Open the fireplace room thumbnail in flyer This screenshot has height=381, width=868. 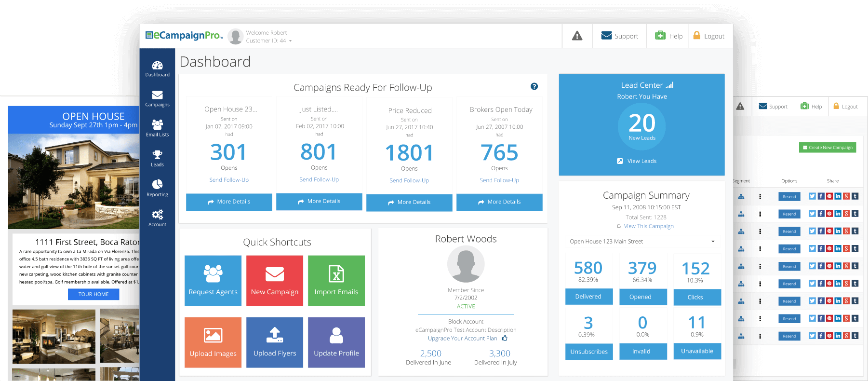tap(54, 337)
